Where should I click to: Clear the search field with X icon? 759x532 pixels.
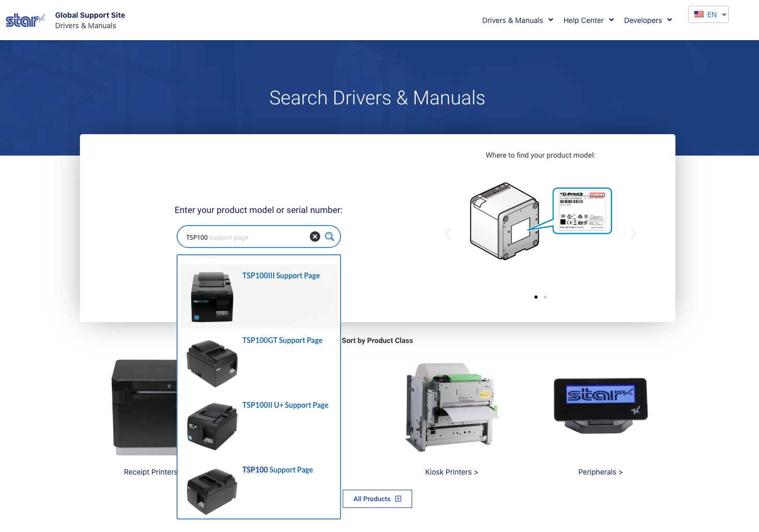click(315, 237)
